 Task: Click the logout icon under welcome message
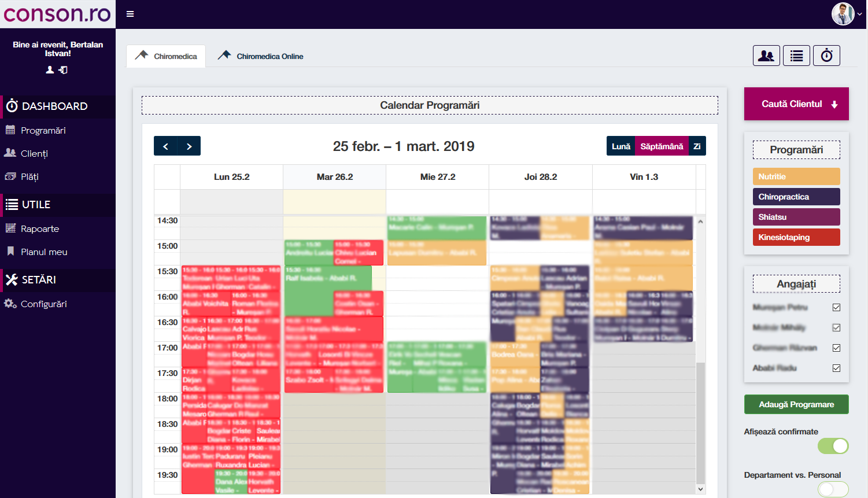(63, 70)
